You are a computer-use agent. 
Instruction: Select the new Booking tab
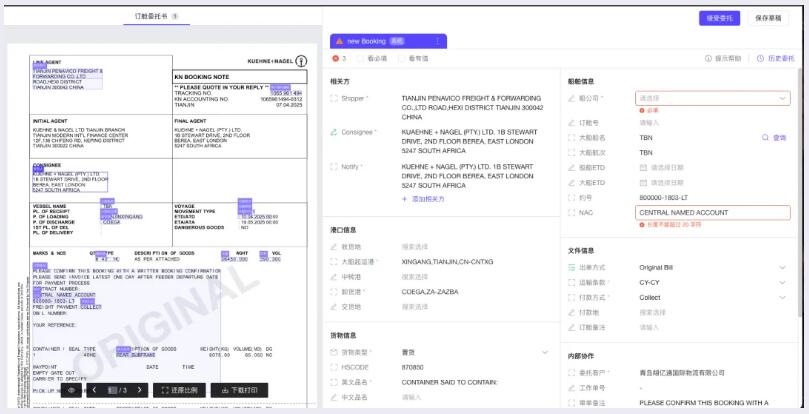click(x=380, y=41)
